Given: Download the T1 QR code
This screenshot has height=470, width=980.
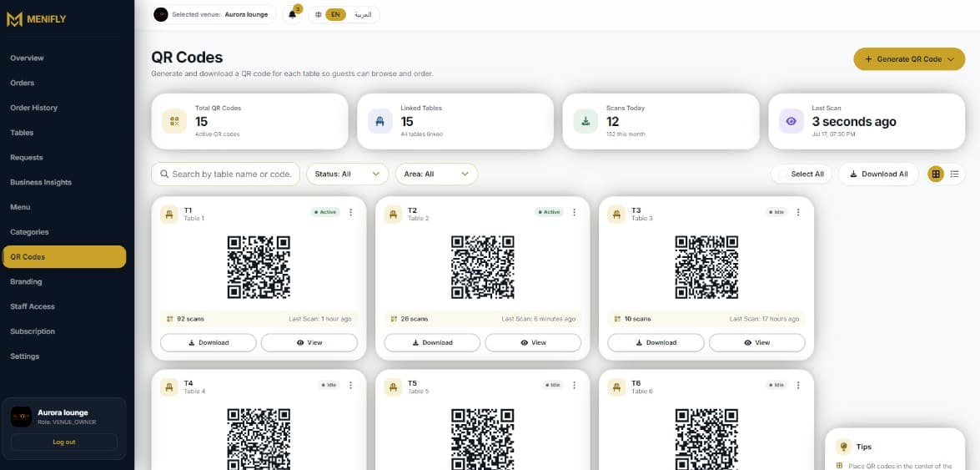Looking at the screenshot, I should click(209, 342).
